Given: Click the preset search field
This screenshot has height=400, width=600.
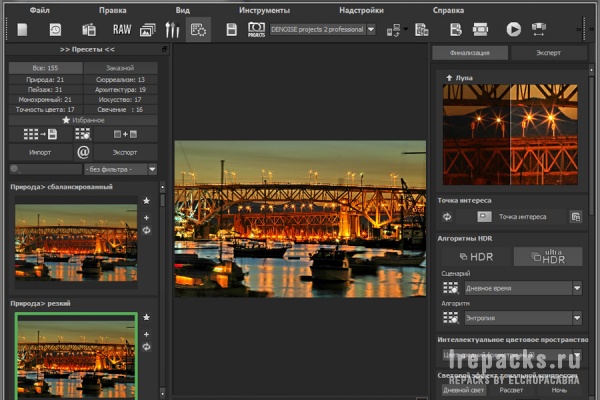Looking at the screenshot, I should coord(46,169).
